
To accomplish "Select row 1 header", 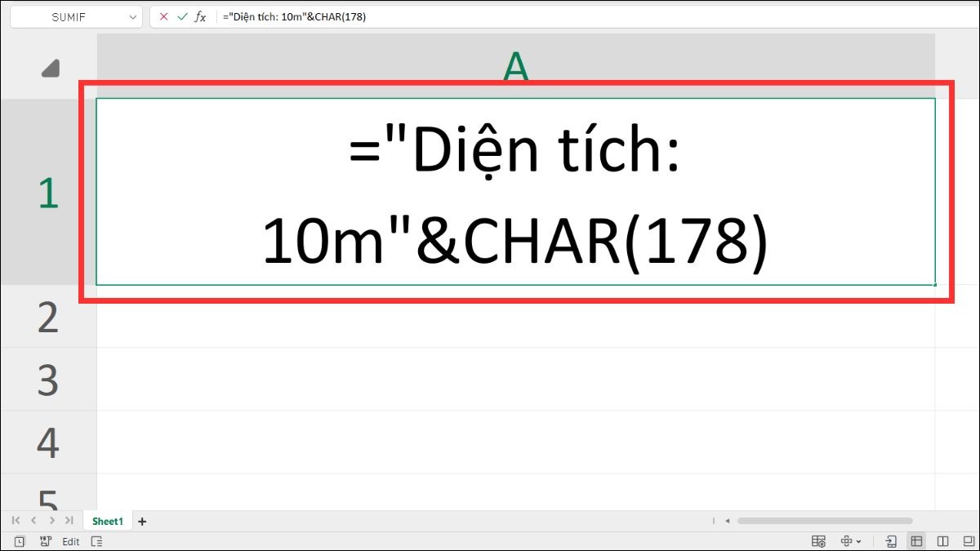I will [48, 192].
